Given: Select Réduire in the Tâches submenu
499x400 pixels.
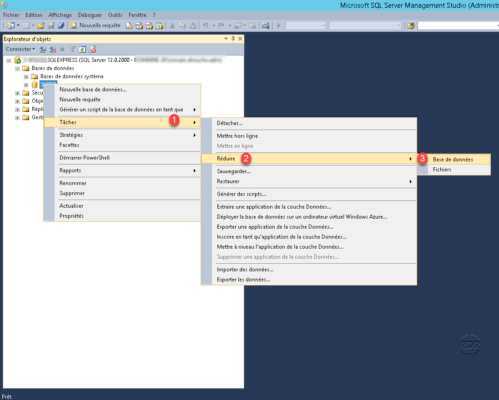Looking at the screenshot, I should 309,159.
